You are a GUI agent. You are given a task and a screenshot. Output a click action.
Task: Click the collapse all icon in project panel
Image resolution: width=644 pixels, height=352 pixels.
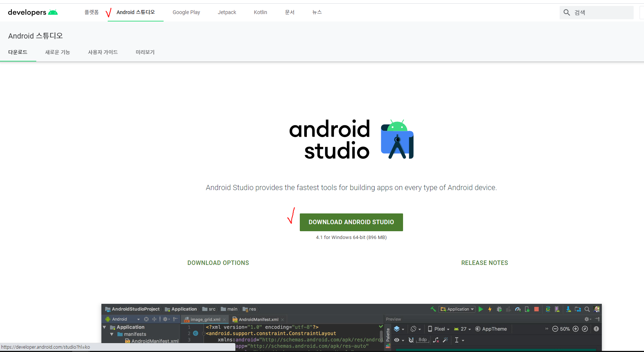tap(154, 319)
